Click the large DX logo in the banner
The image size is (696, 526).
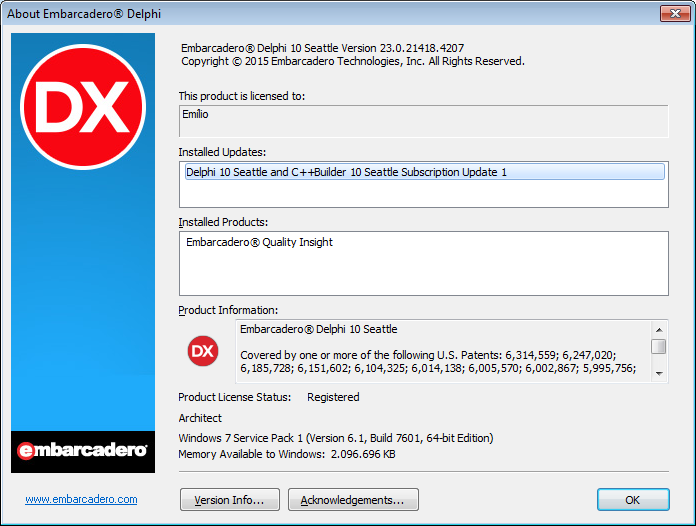pos(83,107)
